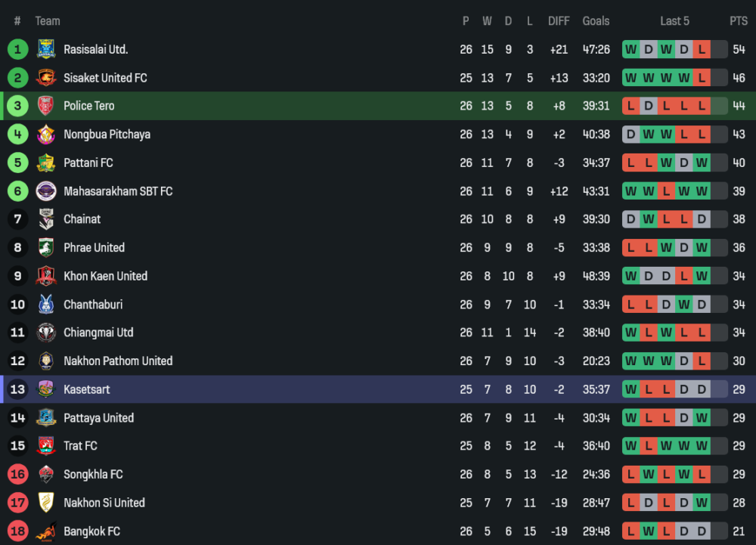The image size is (756, 545).
Task: Click the Goals column header
Action: (x=596, y=21)
